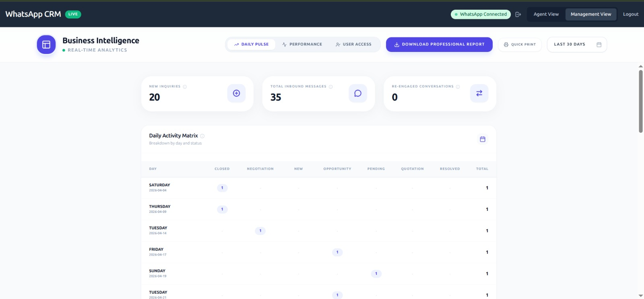Click the scrollbar up arrow
The width and height of the screenshot is (644, 299).
(x=641, y=66)
